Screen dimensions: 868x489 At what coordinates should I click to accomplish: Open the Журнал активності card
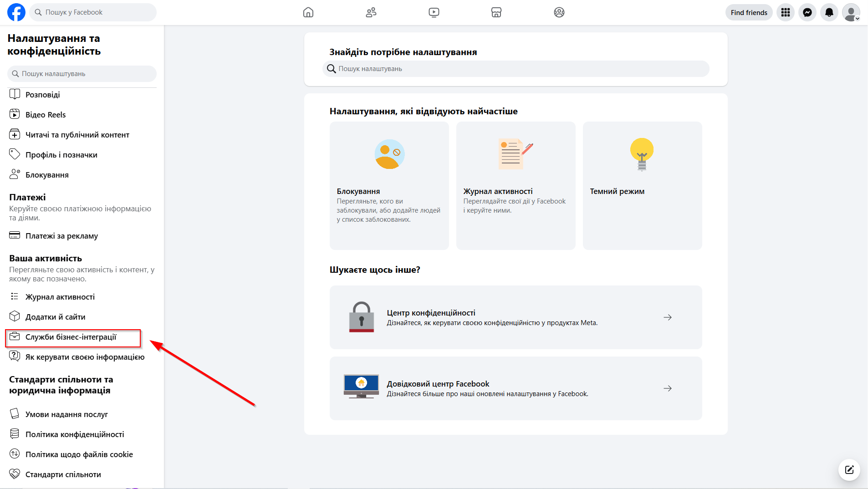tap(516, 186)
